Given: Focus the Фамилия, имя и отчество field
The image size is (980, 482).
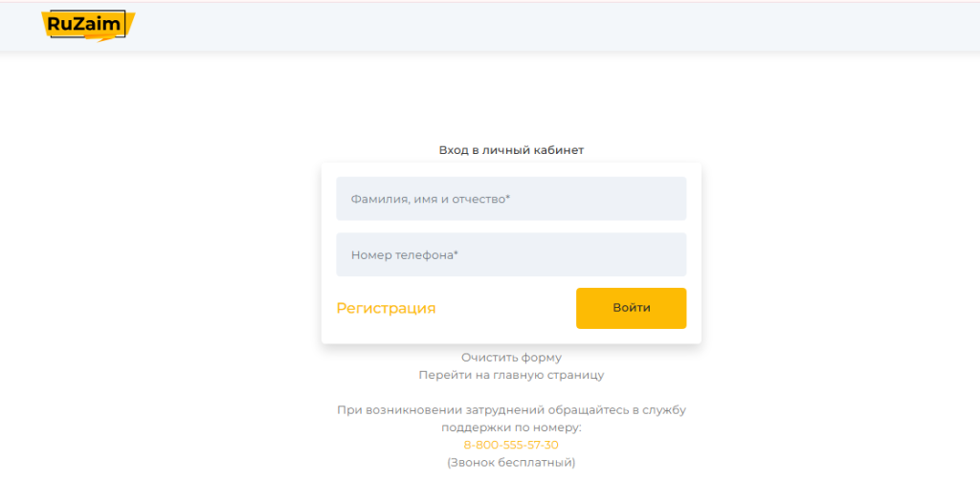Looking at the screenshot, I should (511, 199).
